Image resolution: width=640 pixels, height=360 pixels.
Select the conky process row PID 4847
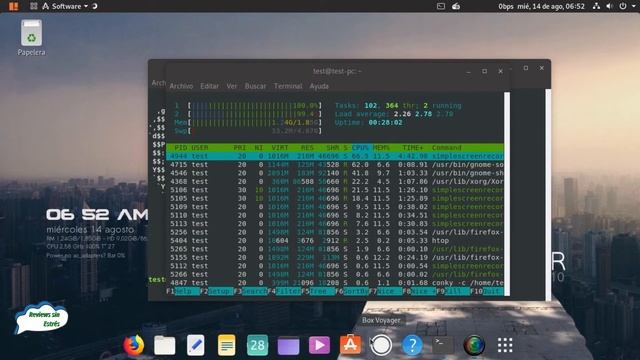click(x=335, y=283)
